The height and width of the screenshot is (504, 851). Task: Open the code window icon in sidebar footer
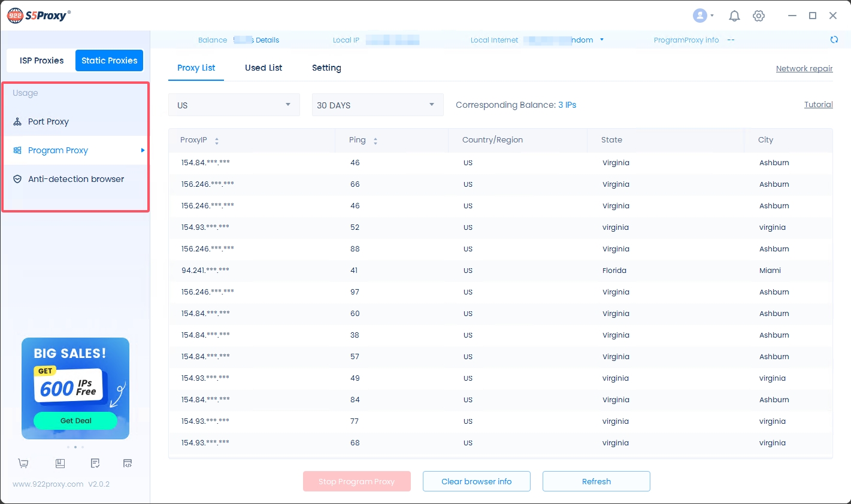point(128,463)
